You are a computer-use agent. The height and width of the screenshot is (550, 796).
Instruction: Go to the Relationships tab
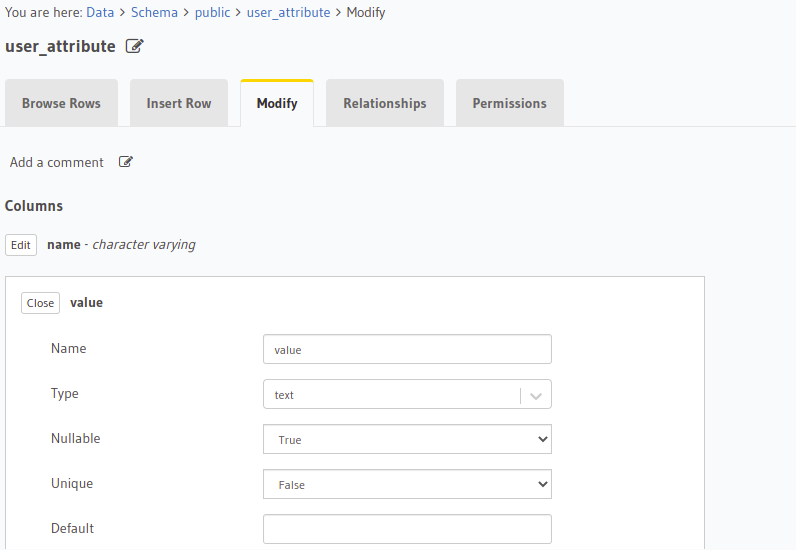tap(385, 103)
